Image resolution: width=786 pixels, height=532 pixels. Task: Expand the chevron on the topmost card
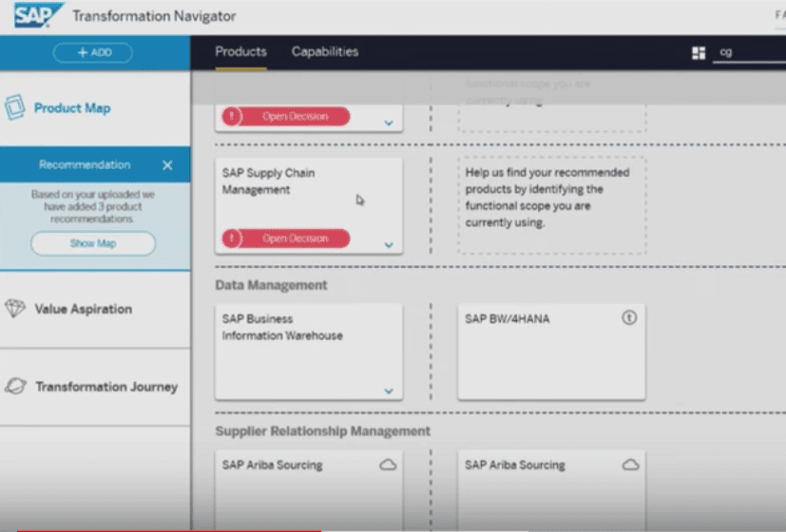tap(389, 123)
